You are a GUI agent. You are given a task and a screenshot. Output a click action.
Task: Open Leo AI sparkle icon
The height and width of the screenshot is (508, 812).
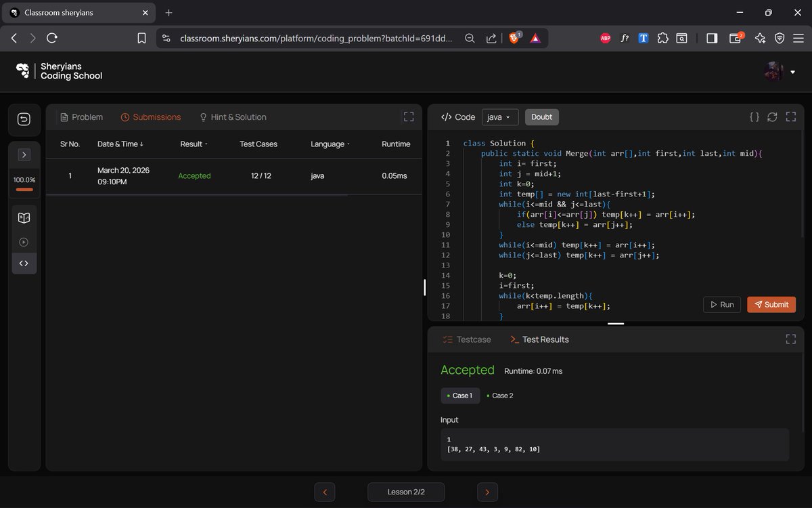tap(760, 39)
